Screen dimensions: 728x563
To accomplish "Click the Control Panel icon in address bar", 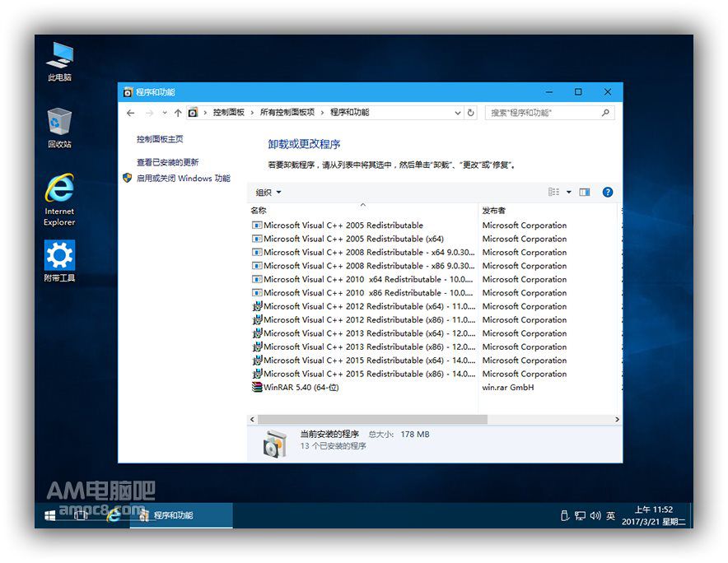I will coord(194,113).
